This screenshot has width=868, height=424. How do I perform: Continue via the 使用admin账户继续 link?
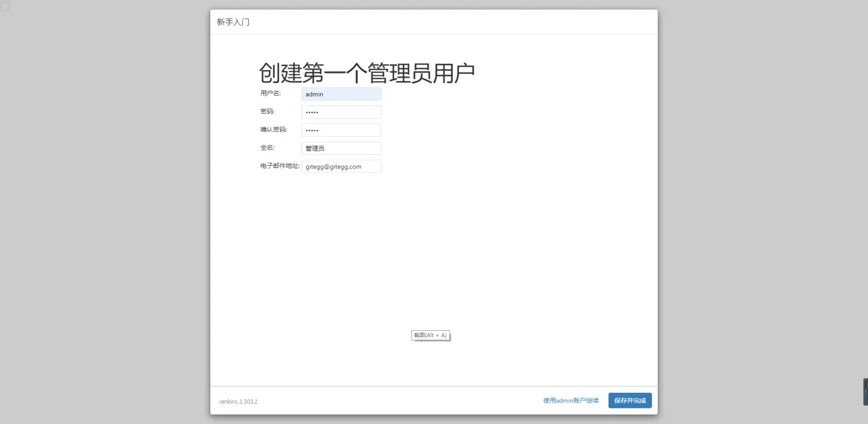pos(571,400)
